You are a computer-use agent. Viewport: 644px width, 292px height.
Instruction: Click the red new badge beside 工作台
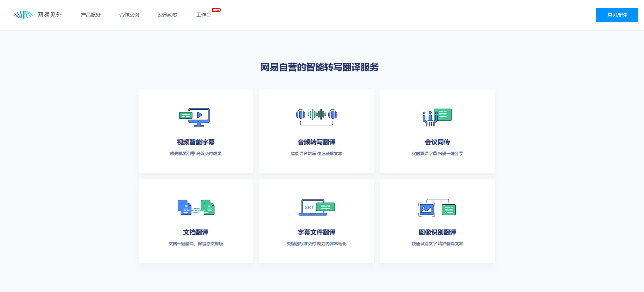(x=216, y=10)
